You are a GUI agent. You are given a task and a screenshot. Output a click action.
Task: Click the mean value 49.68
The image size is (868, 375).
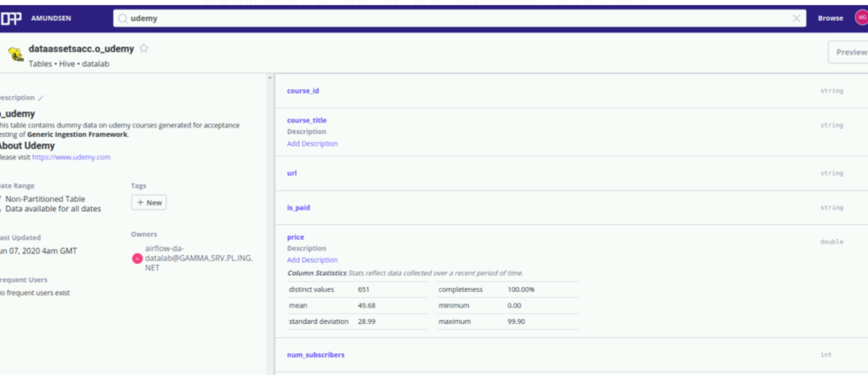367,305
